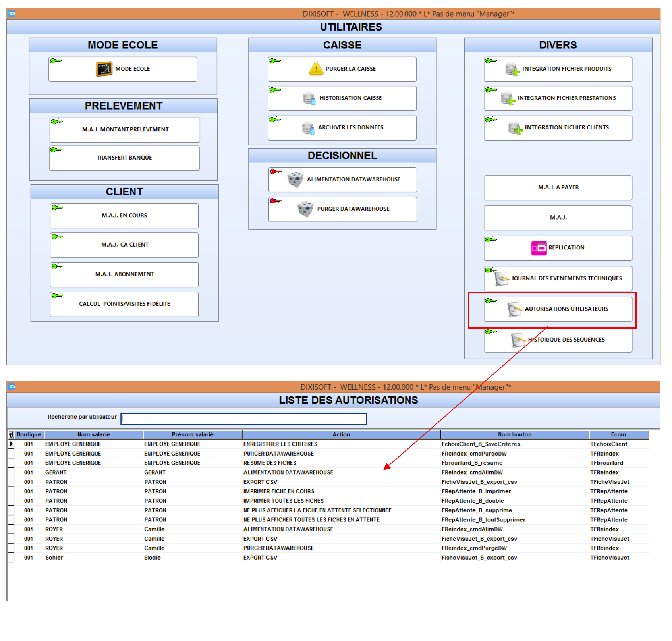This screenshot has width=672, height=641.
Task: Click the warning triangle icon on Purger la caisse
Action: click(x=316, y=69)
